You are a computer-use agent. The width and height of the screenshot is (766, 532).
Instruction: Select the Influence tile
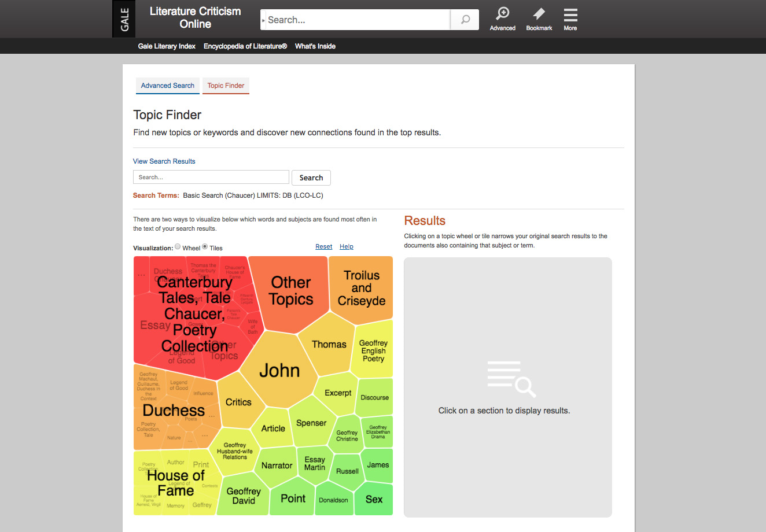coord(203,393)
